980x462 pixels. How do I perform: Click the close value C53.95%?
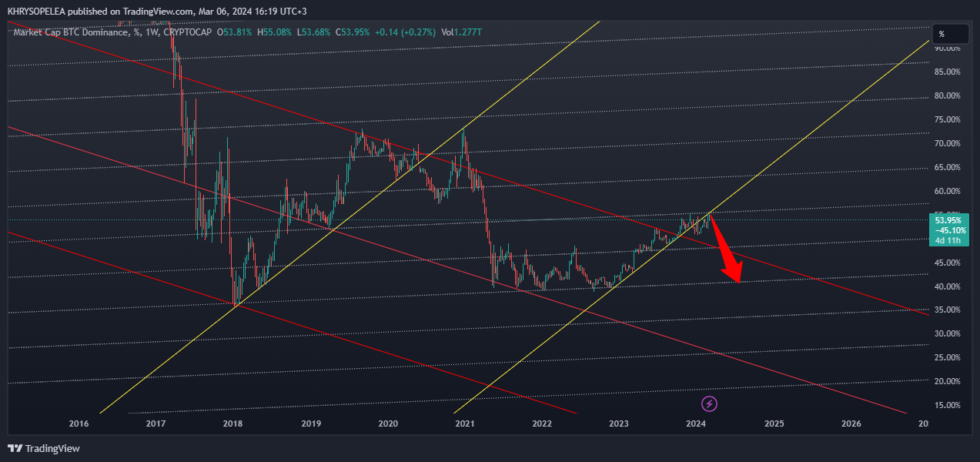click(x=353, y=32)
